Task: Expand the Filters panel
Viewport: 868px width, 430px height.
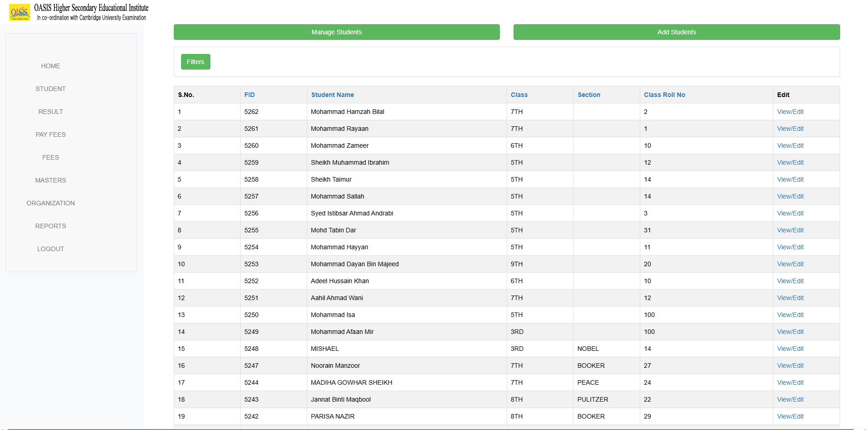Action: [195, 62]
